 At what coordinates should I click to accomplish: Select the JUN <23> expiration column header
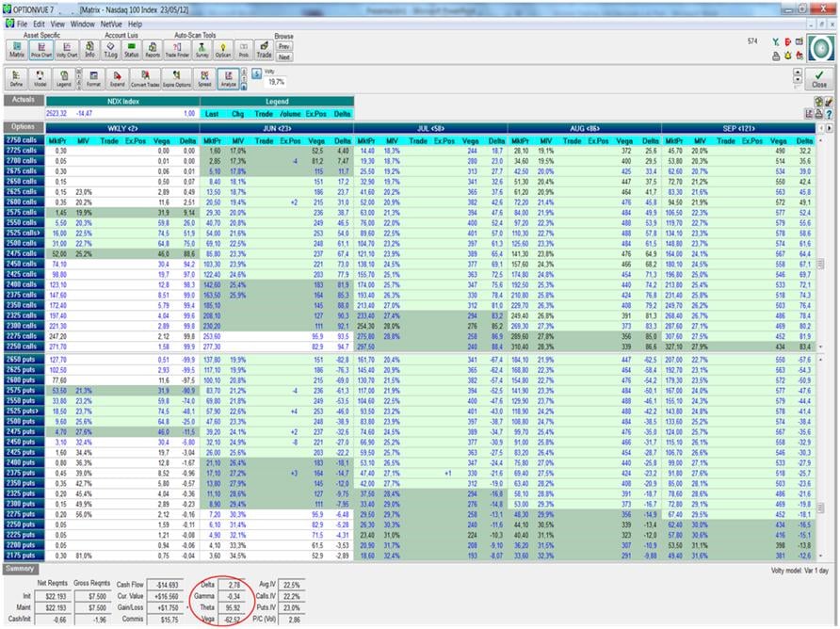tap(276, 127)
